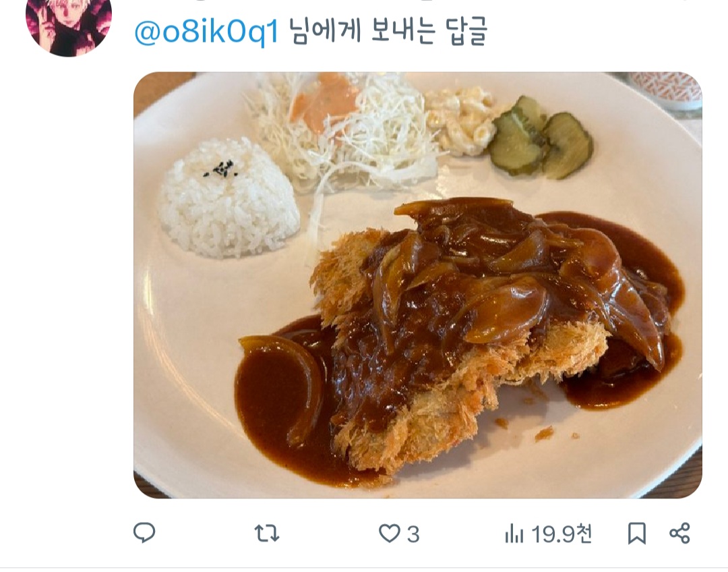Open the share icon menu
The image size is (728, 572).
pos(679,534)
